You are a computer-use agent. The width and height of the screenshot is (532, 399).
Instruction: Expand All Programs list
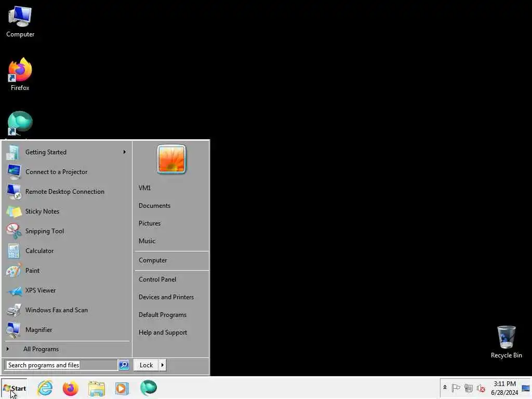coord(41,349)
